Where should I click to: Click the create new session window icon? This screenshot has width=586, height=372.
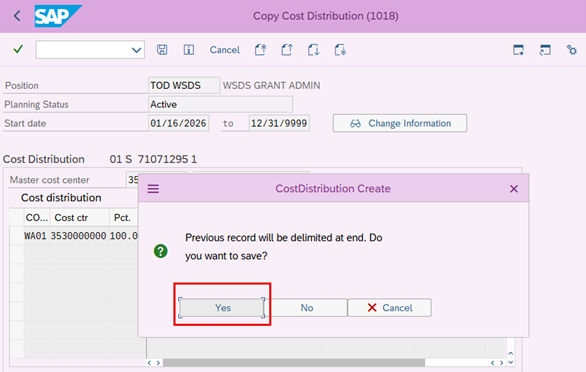tap(518, 50)
